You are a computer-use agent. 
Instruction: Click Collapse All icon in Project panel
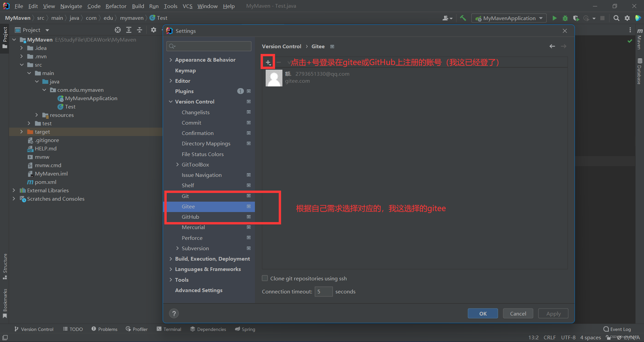140,30
